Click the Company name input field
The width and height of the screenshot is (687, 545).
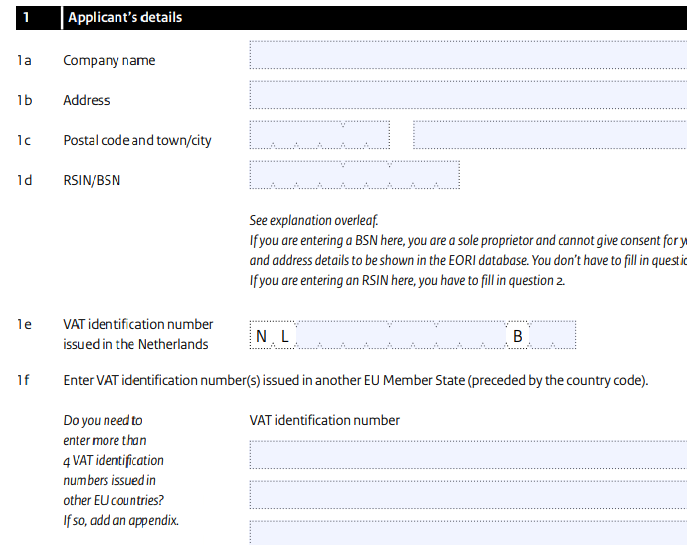click(468, 55)
